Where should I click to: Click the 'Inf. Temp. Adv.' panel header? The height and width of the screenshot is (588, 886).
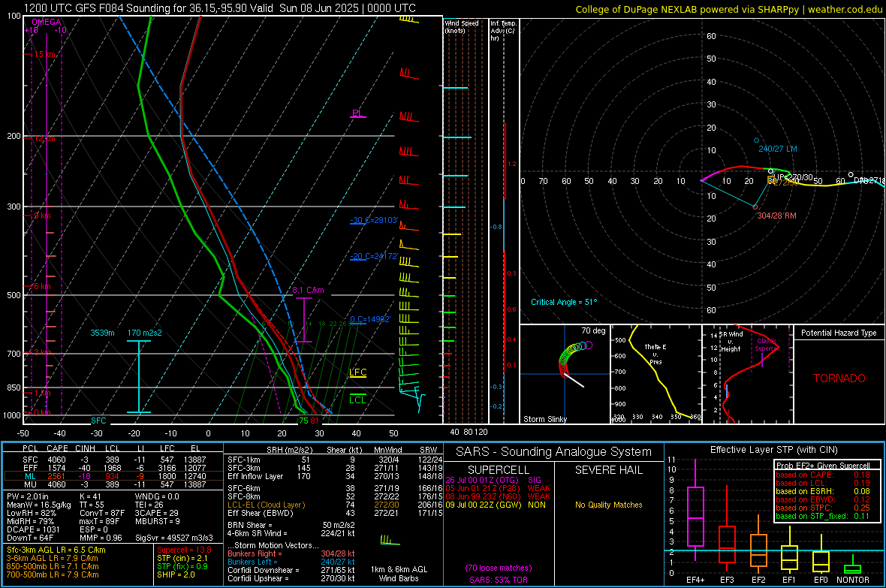click(503, 31)
